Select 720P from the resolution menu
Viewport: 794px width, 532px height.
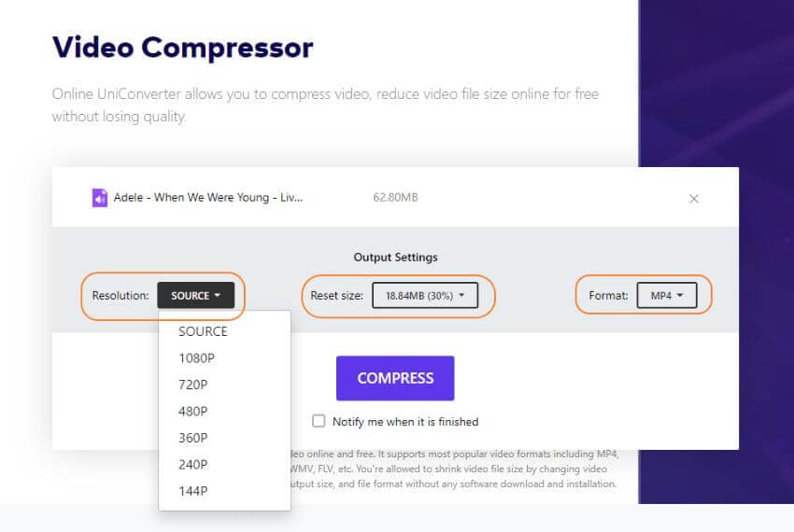pos(192,385)
